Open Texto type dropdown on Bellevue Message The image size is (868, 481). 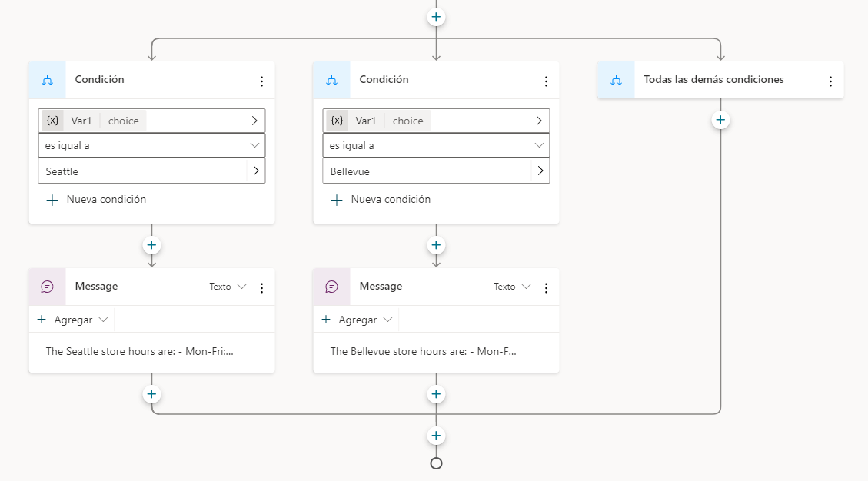[x=512, y=287]
